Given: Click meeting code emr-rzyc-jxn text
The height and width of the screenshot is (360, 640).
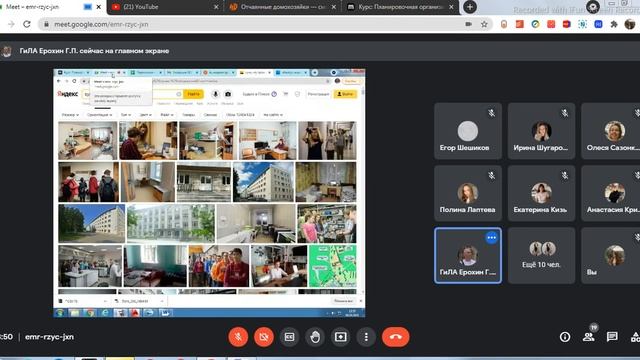Looking at the screenshot, I should coord(49,337).
